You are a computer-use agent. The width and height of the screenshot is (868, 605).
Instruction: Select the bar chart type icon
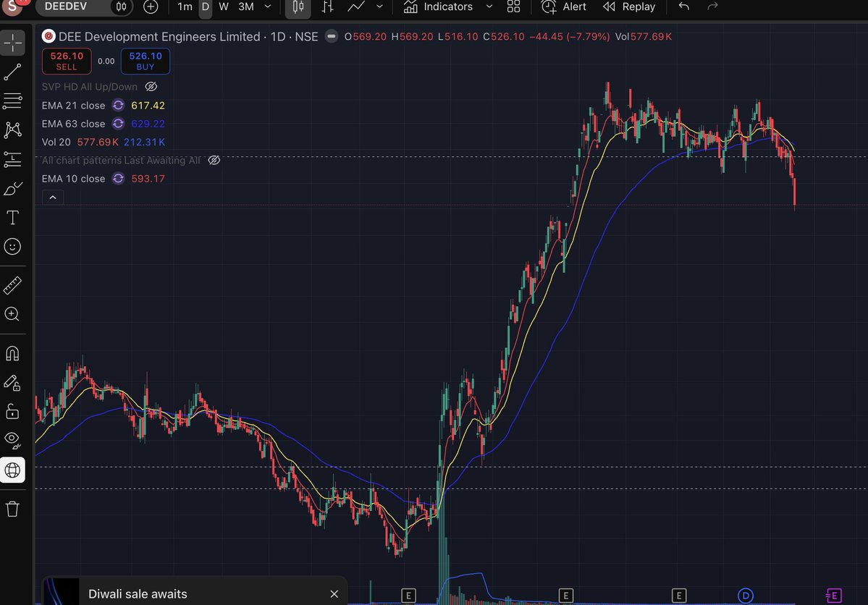pyautogui.click(x=327, y=7)
